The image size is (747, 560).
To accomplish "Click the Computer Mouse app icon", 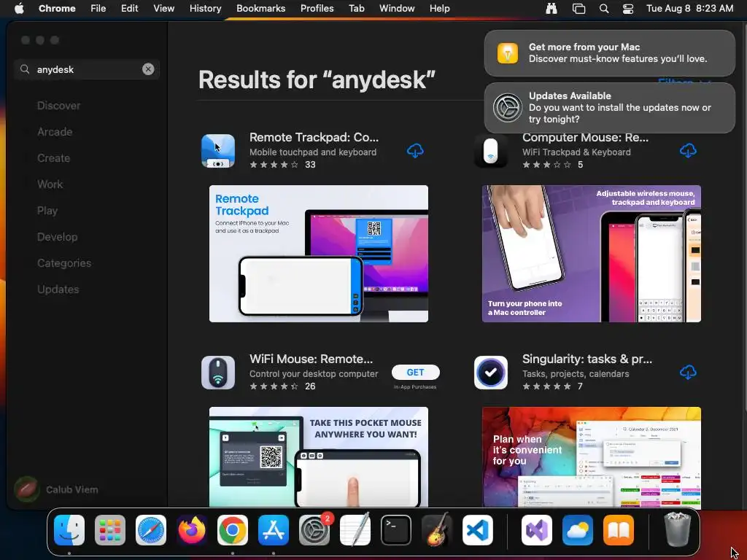I will pos(491,150).
